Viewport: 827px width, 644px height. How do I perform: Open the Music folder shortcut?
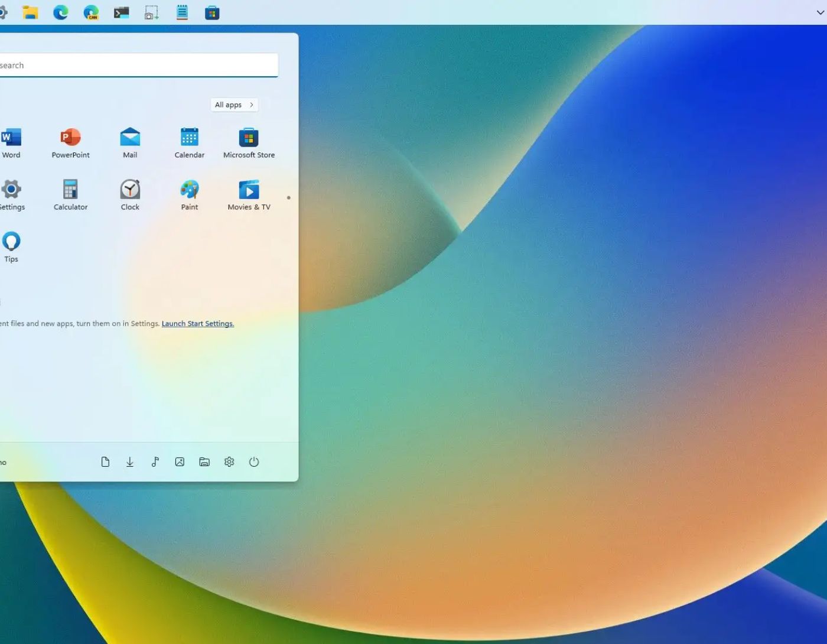155,462
